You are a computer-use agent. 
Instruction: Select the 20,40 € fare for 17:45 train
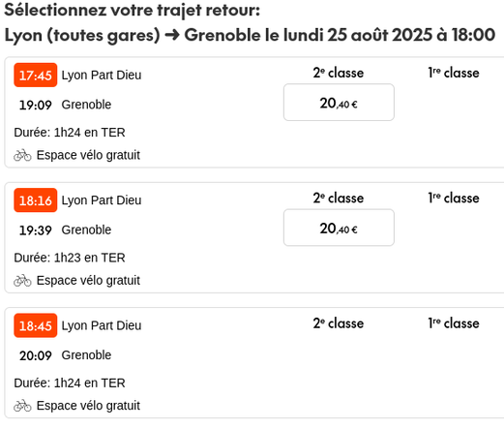(x=339, y=103)
